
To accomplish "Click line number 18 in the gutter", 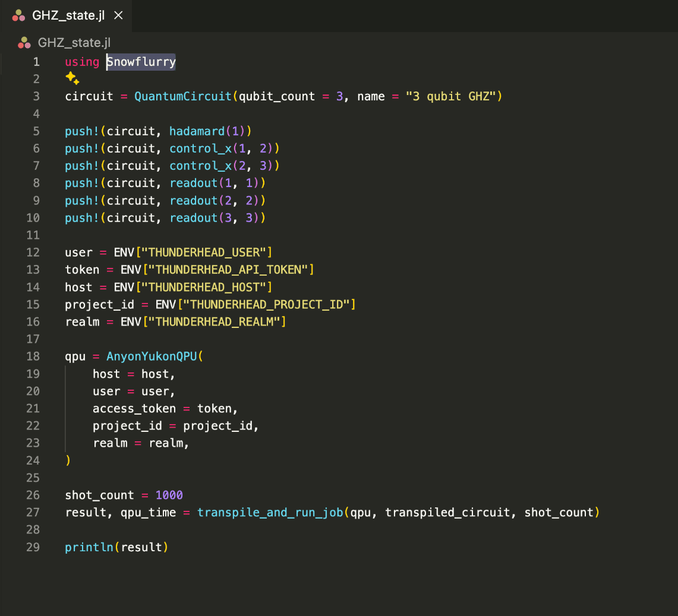I will pyautogui.click(x=33, y=356).
